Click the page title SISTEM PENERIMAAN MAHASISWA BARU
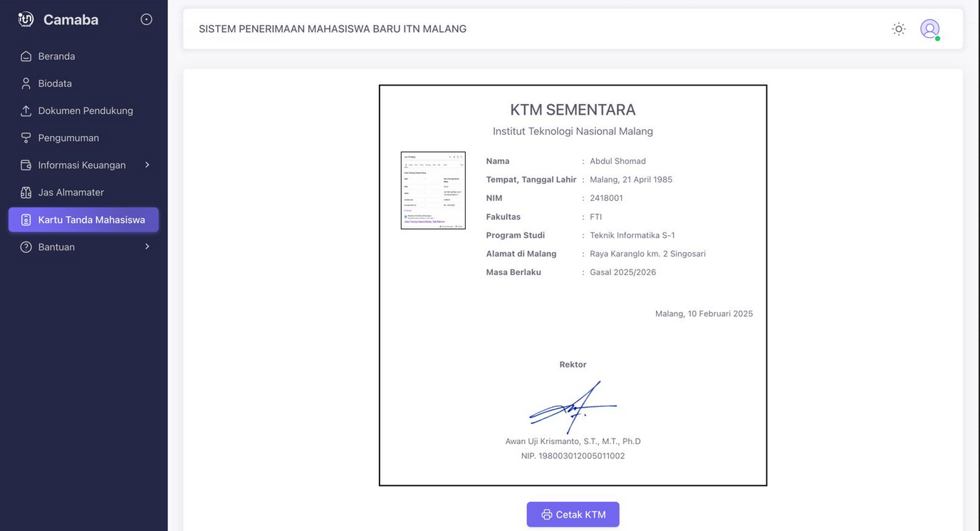This screenshot has height=531, width=980. (333, 29)
